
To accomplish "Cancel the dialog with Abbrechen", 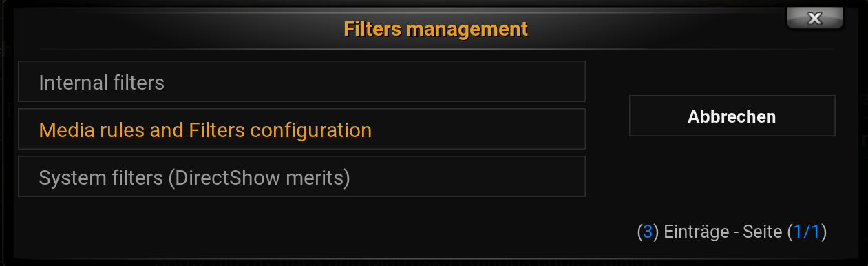I will (x=732, y=116).
